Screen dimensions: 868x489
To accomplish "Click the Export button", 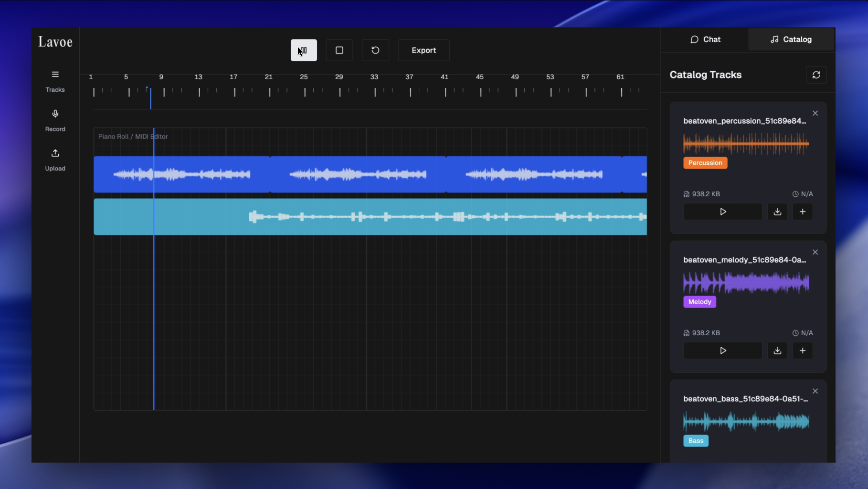I will pos(423,50).
